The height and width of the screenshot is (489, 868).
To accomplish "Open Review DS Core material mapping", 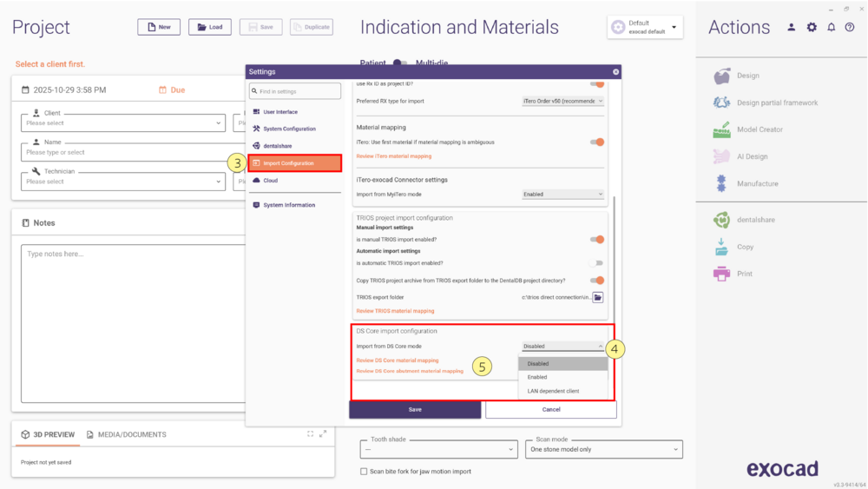I will (397, 360).
